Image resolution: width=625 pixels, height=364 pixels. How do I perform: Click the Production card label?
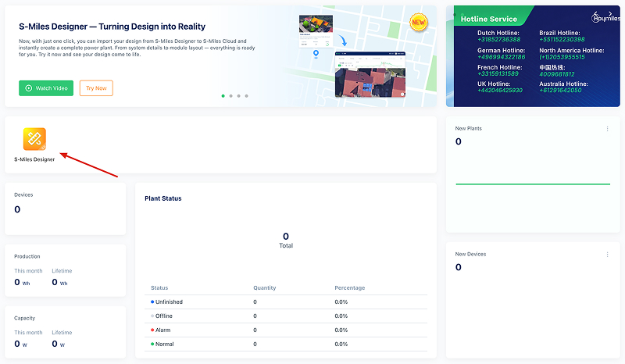pos(27,256)
